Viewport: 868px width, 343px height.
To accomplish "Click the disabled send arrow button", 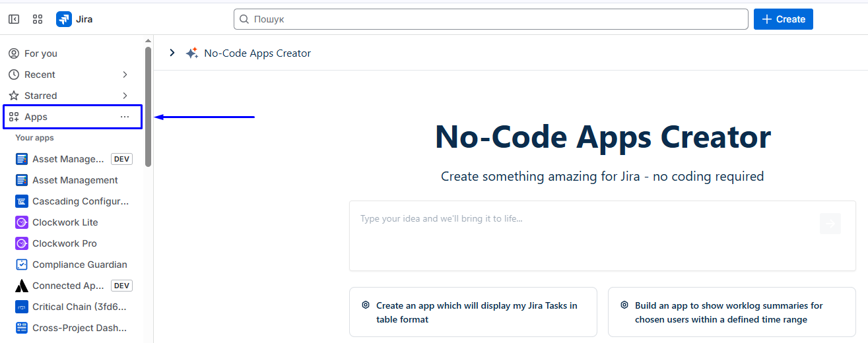I will pos(830,224).
